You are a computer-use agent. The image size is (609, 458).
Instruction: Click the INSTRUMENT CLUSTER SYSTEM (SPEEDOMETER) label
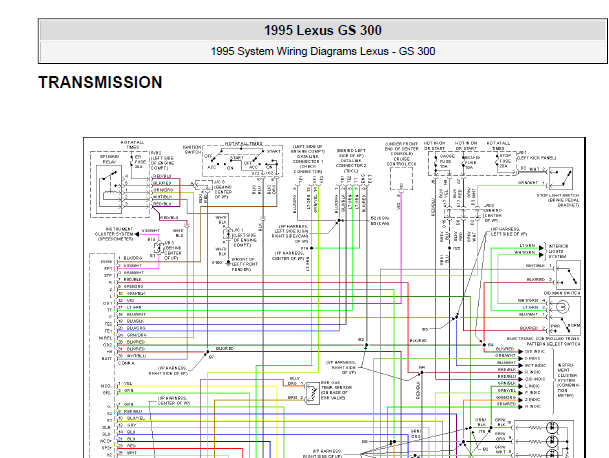coord(113,234)
